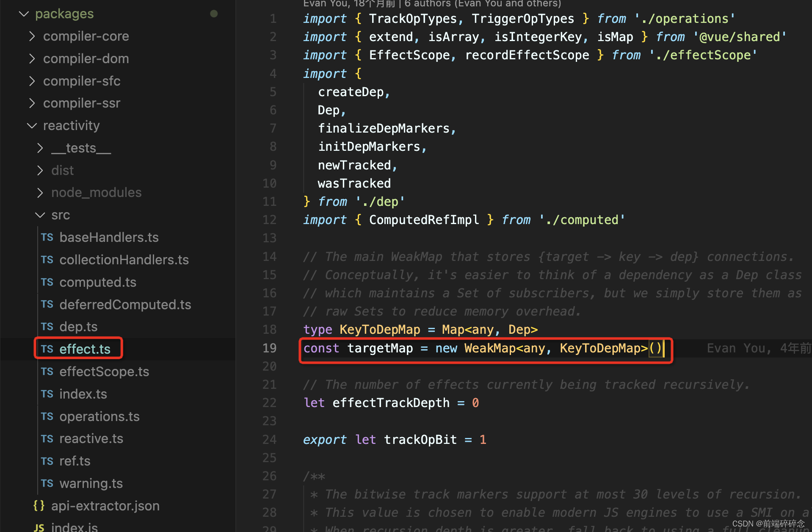Screen dimensions: 812x532
Task: Click the TS icon of effectScope.ts
Action: (x=47, y=372)
